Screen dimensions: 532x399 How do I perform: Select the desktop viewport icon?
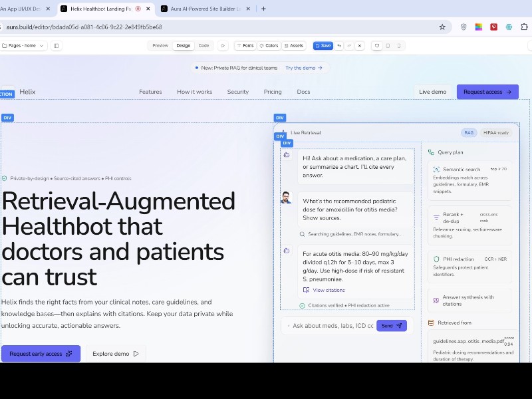pos(377,46)
